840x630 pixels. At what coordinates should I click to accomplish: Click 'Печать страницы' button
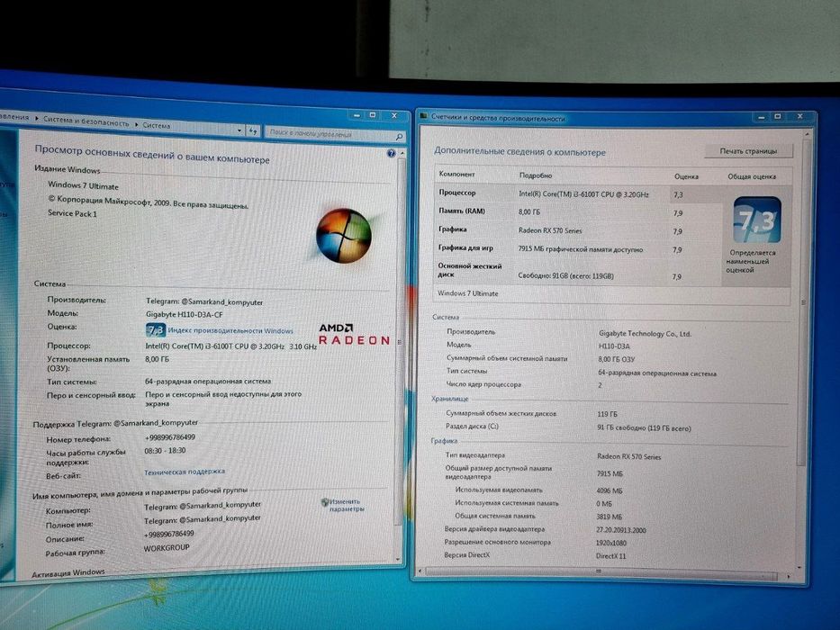(748, 151)
